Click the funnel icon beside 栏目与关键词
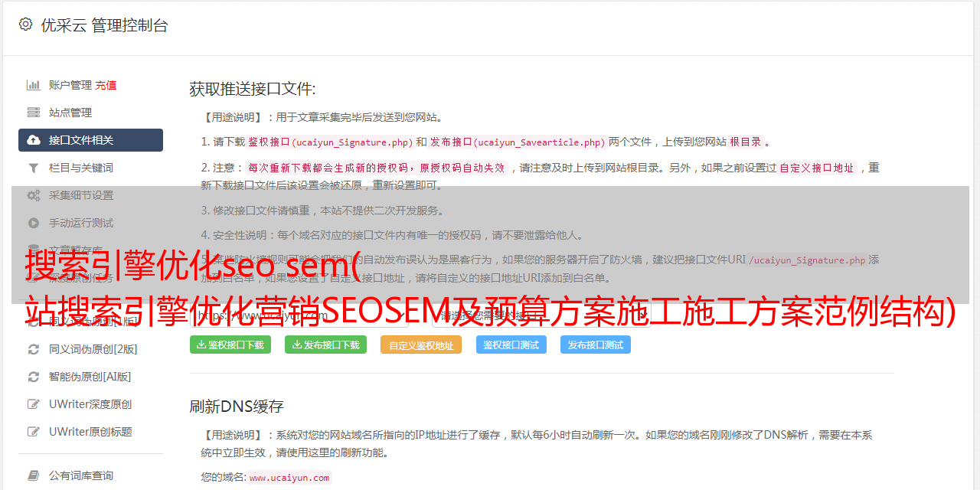The height and width of the screenshot is (490, 980). coord(34,168)
